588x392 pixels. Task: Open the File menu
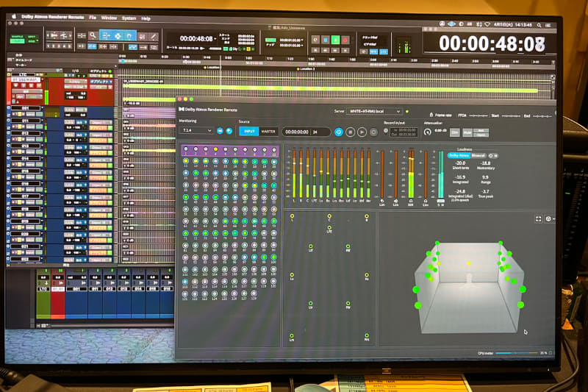[93, 17]
